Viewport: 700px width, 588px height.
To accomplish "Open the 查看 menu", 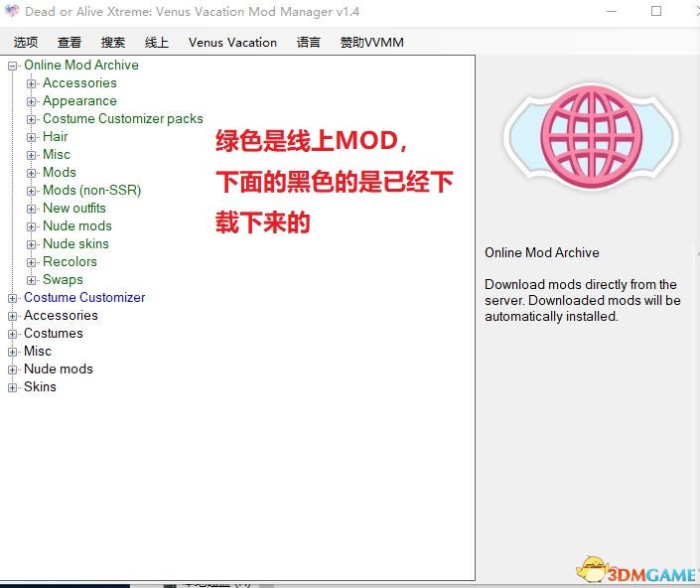I will [70, 43].
